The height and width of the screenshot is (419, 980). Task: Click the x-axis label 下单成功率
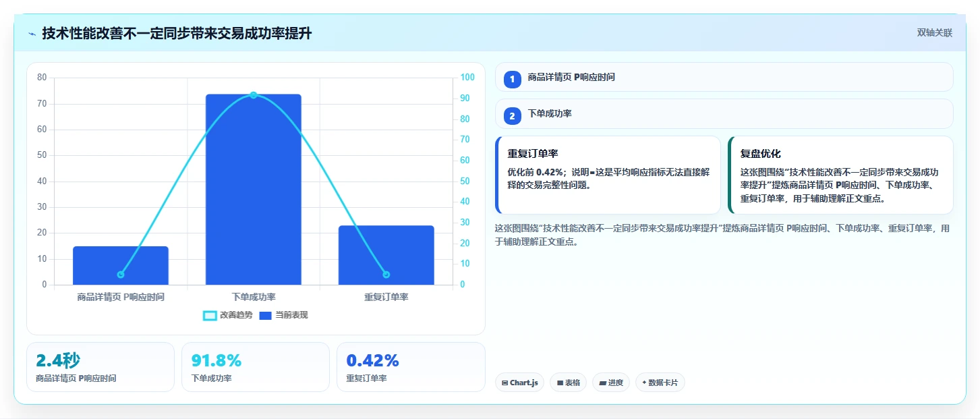pos(254,297)
